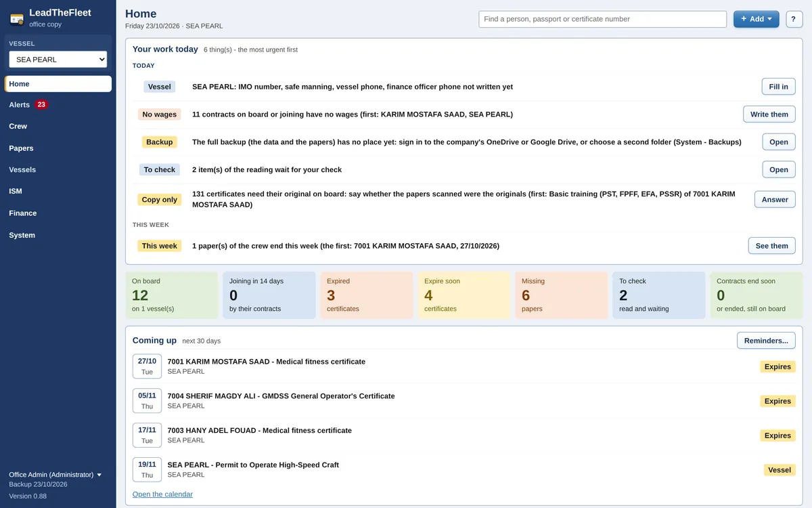Open the System section
This screenshot has width=812, height=508.
(58, 235)
